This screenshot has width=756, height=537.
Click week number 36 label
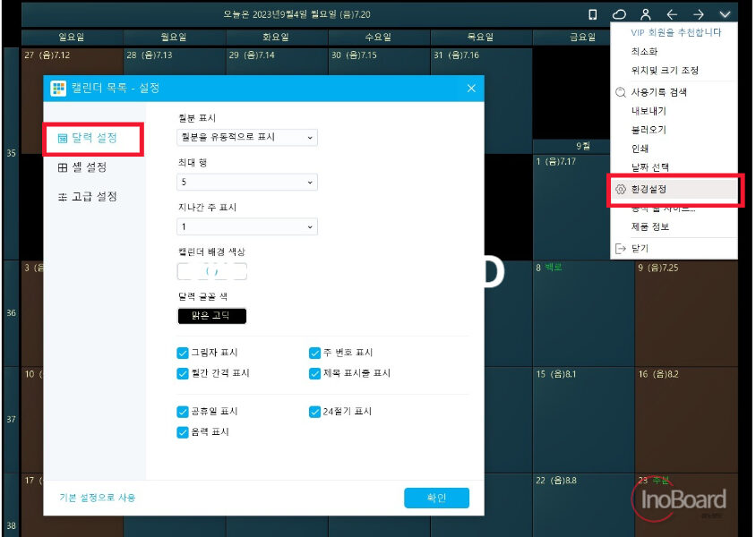(x=12, y=313)
